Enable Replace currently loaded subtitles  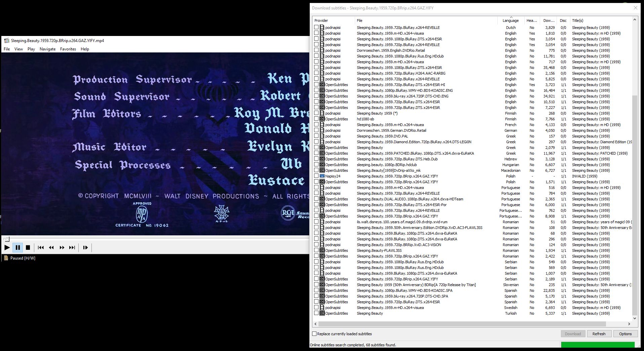[x=314, y=334]
